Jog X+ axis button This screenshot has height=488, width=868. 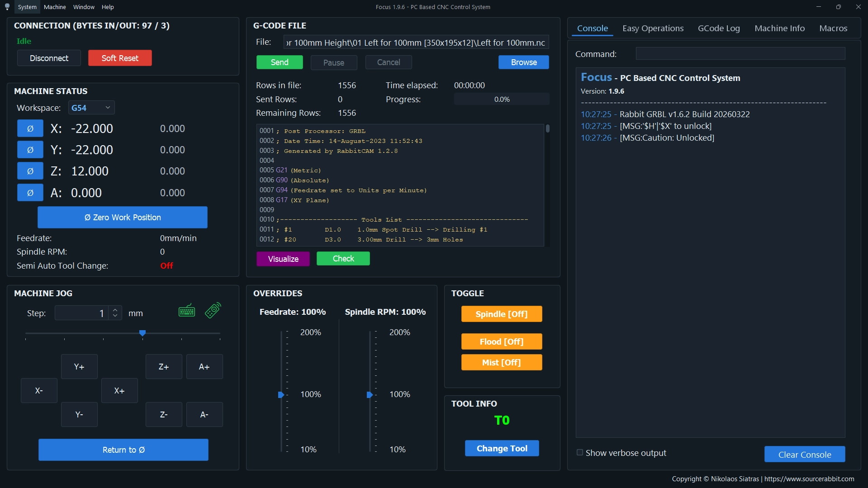point(119,390)
